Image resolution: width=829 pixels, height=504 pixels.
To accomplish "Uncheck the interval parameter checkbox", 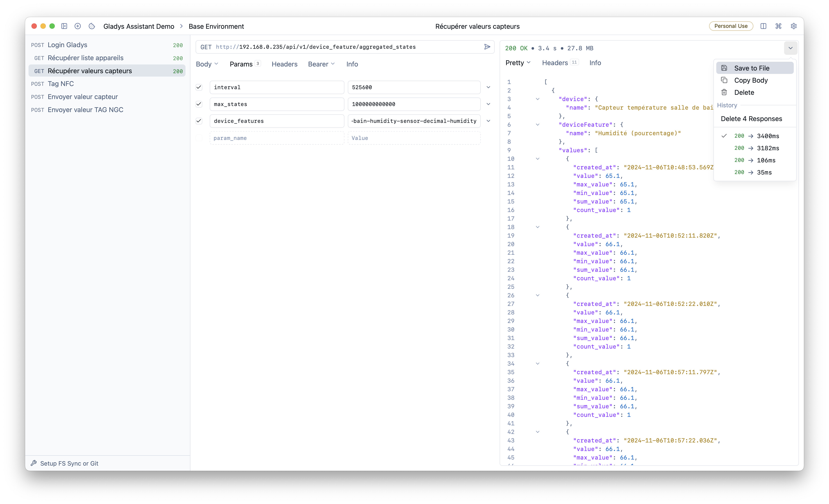I will point(199,87).
